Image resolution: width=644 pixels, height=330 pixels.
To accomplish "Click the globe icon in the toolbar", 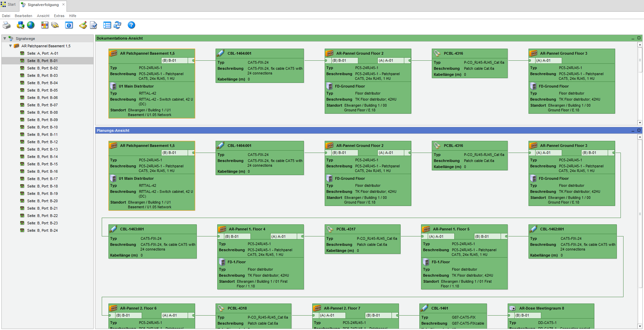I will [31, 25].
